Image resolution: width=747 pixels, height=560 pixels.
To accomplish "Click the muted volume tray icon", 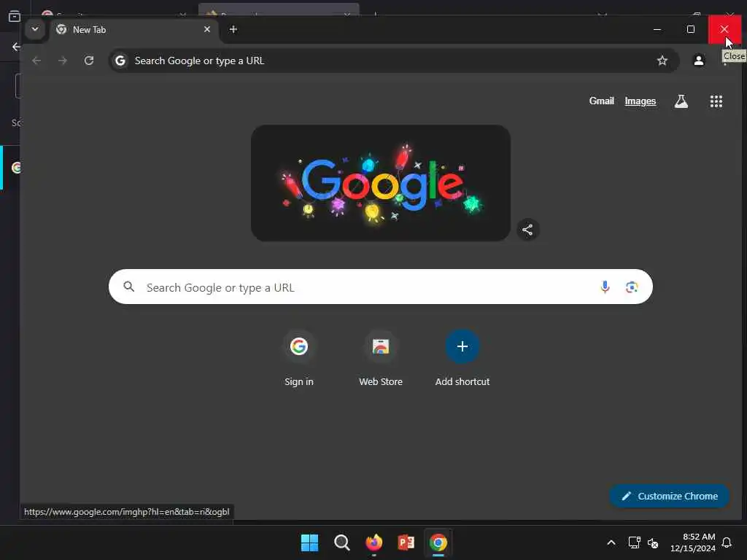I will (653, 542).
